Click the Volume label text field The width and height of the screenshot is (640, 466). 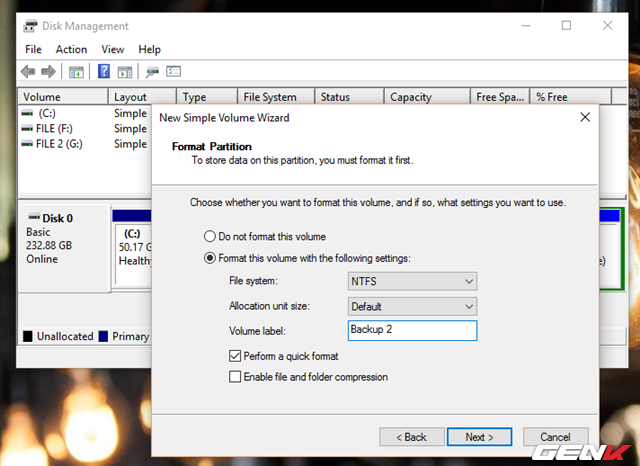click(412, 330)
